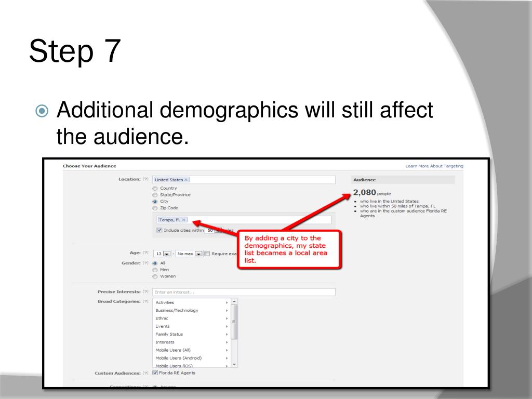Open the minimum age 13 dropdown

[x=163, y=254]
